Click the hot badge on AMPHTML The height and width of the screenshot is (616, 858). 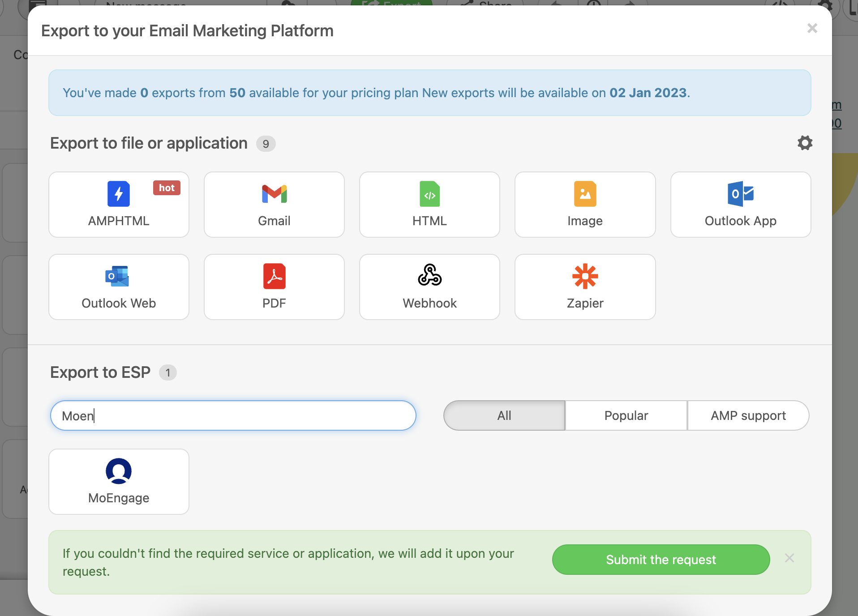click(x=166, y=188)
